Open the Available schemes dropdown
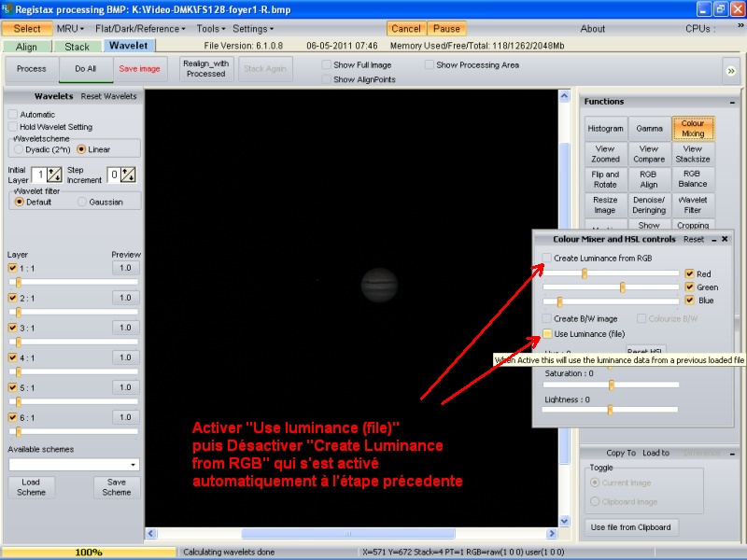 133,464
